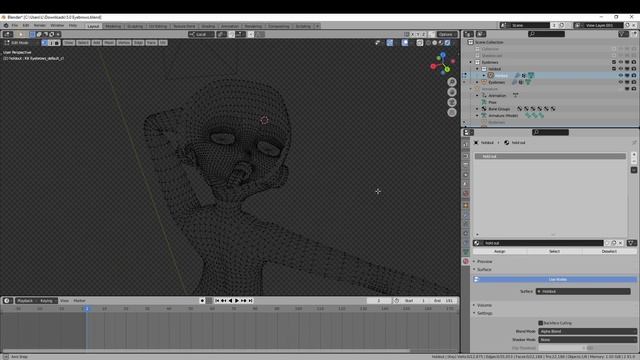This screenshot has height=360, width=640.
Task: Open the Object Data properties tab
Action: click(x=466, y=252)
